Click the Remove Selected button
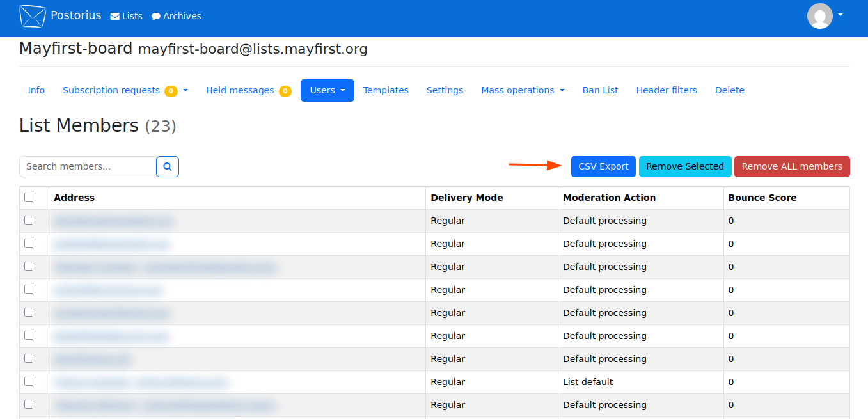Image resolution: width=868 pixels, height=419 pixels. coord(685,166)
